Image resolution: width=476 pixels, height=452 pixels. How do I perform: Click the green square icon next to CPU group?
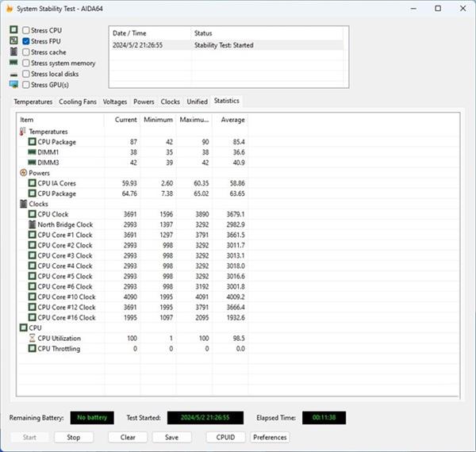pos(23,328)
